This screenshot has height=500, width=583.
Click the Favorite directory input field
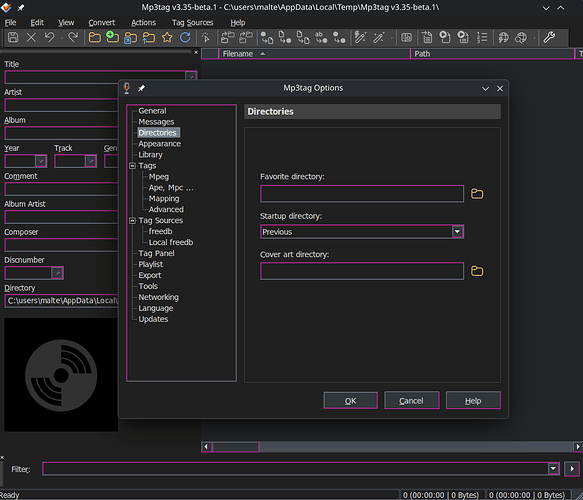362,194
